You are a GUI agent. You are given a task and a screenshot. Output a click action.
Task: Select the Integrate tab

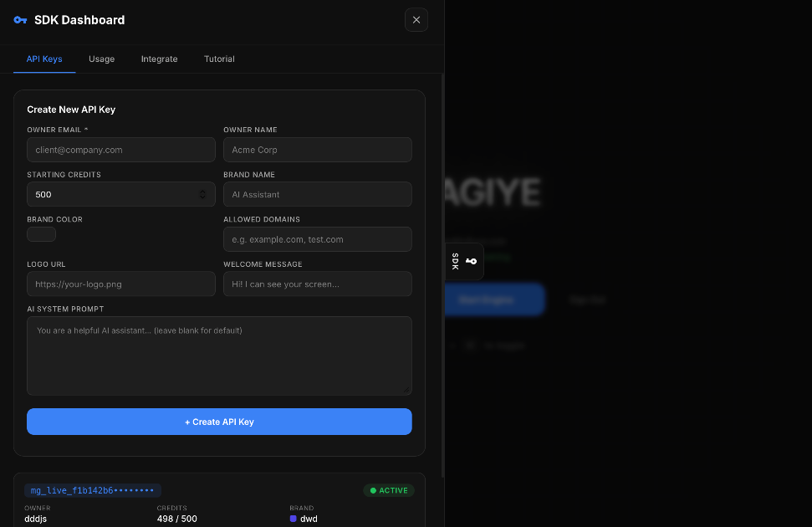159,59
